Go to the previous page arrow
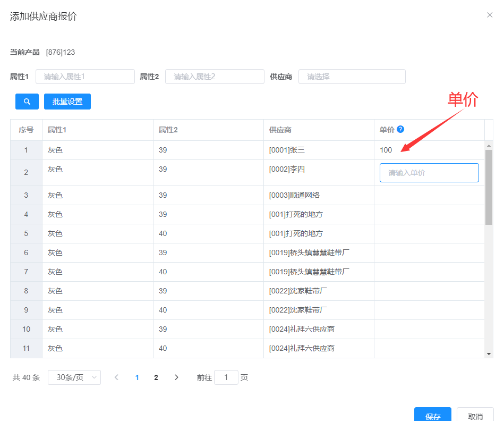Screen dimensions: 504x421 pyautogui.click(x=116, y=377)
